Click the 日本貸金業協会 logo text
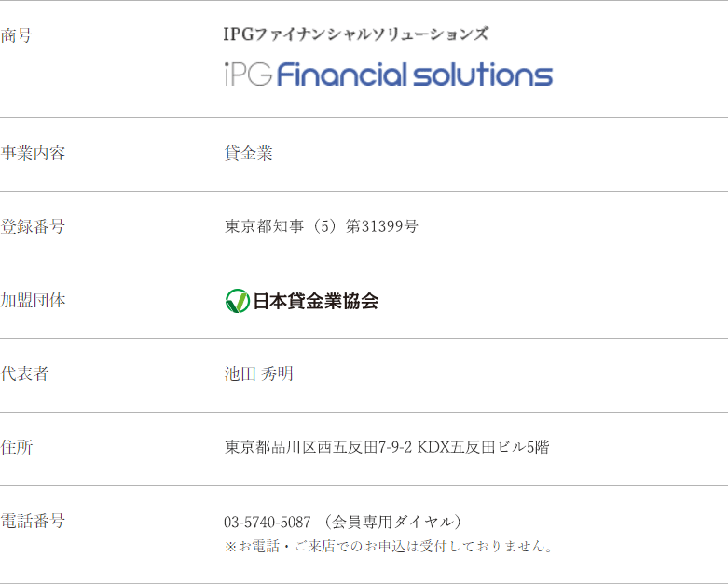The width and height of the screenshot is (728, 584). coord(315,301)
